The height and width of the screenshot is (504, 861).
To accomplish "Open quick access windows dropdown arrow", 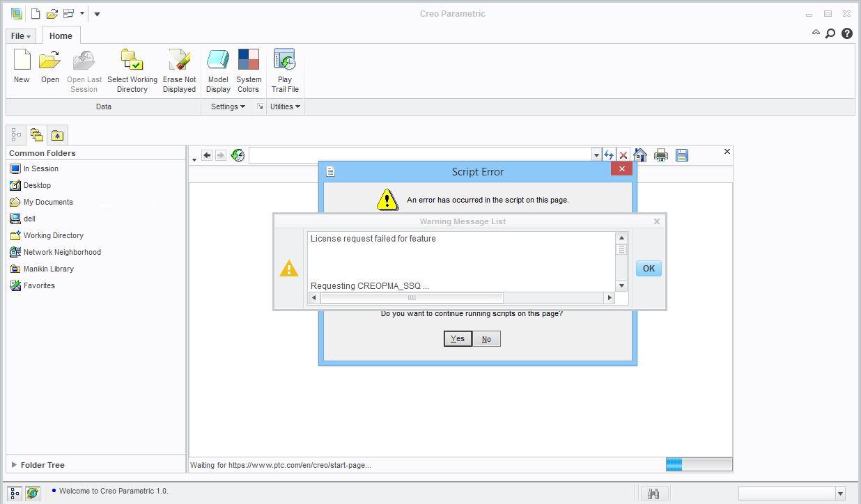I will coord(82,13).
